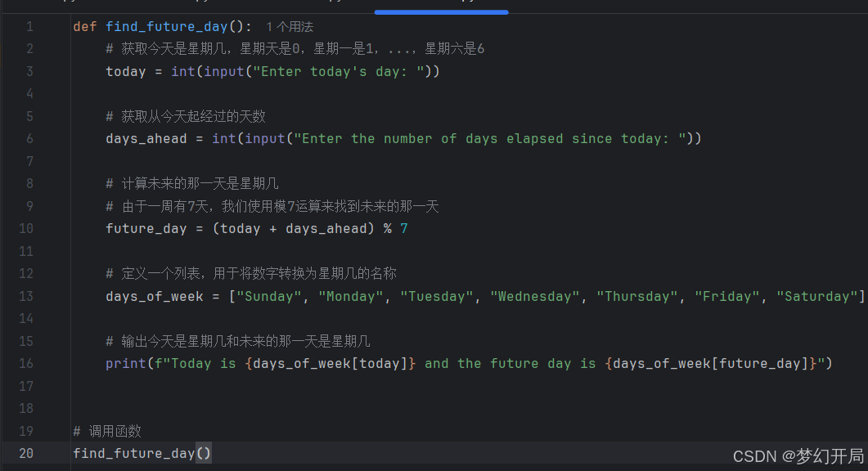868x471 pixels.
Task: Click the % 7 expression on line 10
Action: (x=397, y=228)
